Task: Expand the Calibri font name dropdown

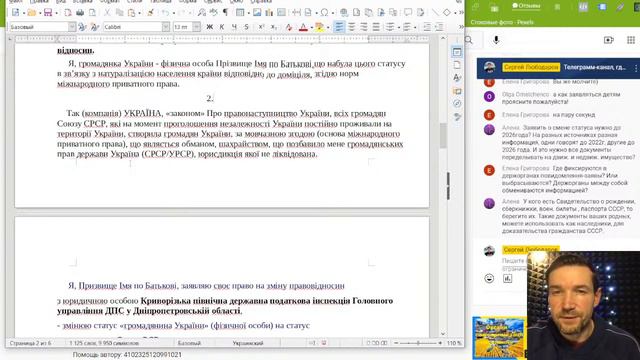Action: pyautogui.click(x=166, y=27)
